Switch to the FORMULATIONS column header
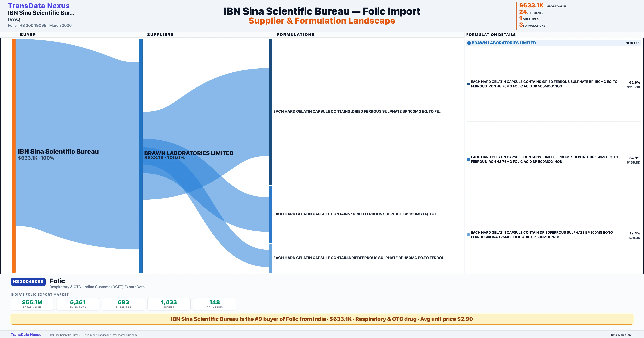 coord(296,34)
